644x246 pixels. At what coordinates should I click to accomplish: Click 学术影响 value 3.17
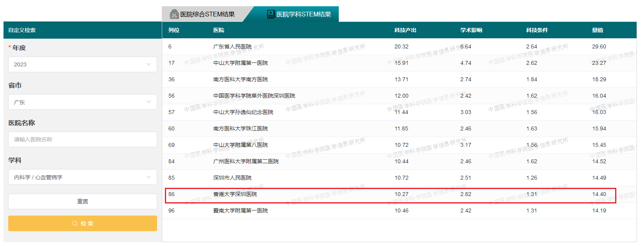466,145
